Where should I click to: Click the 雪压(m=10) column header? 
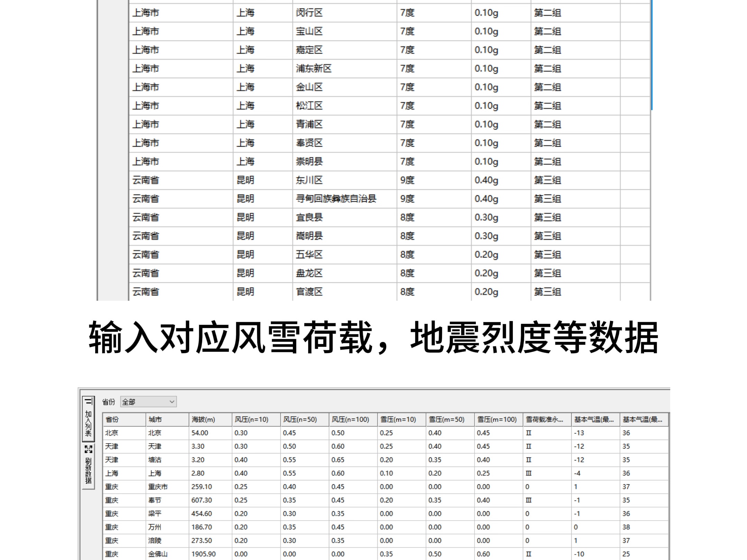402,419
